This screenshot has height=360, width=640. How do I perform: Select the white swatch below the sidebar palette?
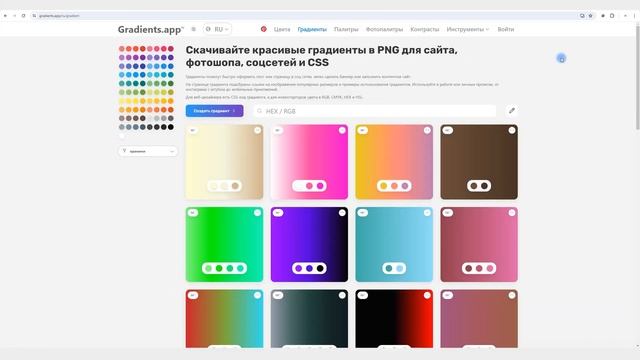[122, 136]
